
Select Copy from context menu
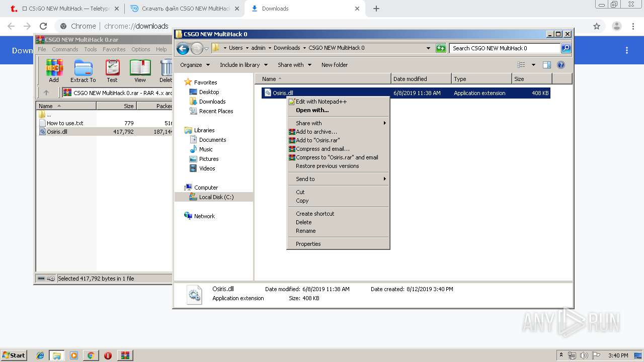338,201
